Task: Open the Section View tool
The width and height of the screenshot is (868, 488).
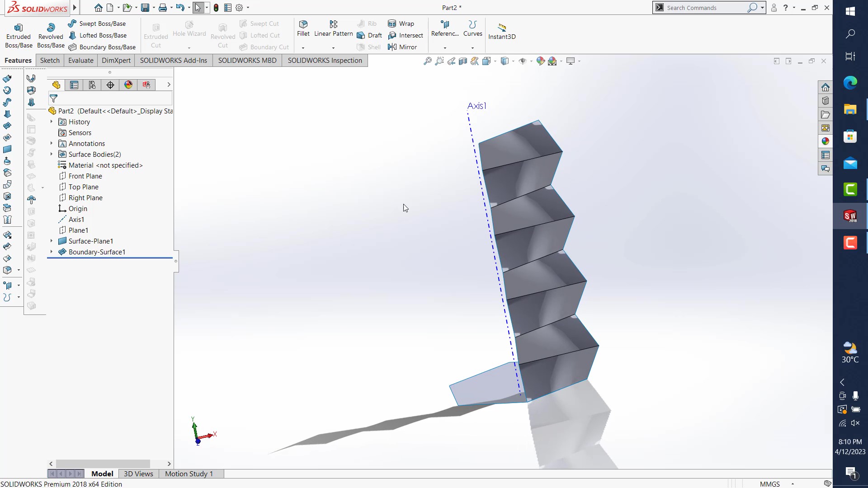Action: pyautogui.click(x=462, y=61)
